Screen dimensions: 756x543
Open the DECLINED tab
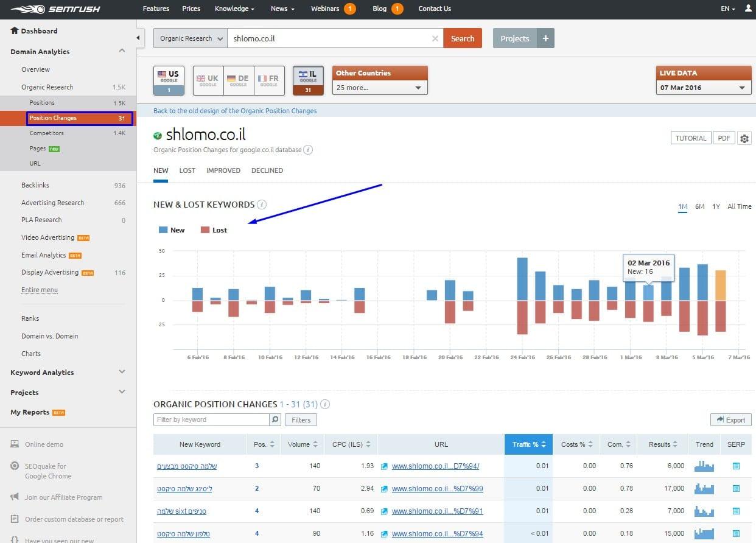[x=267, y=170]
